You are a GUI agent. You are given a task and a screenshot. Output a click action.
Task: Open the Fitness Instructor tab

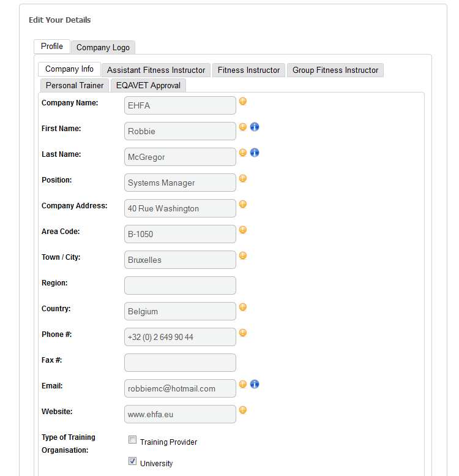[x=248, y=70]
